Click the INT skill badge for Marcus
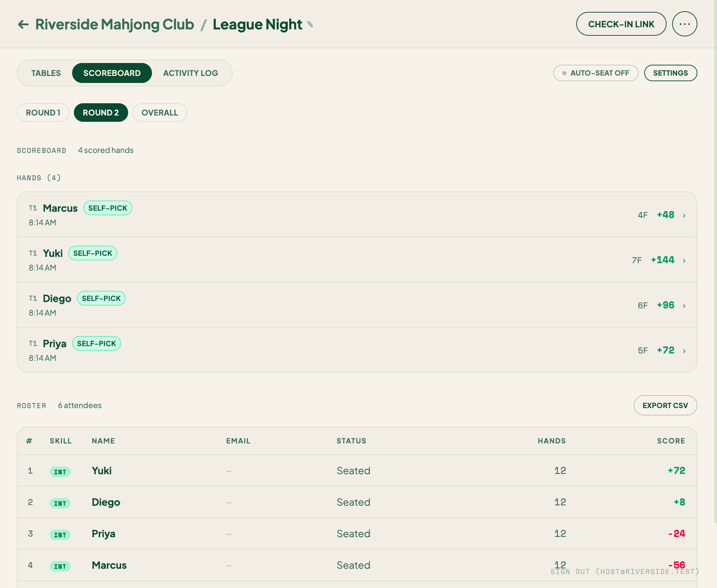Image resolution: width=717 pixels, height=588 pixels. 60,566
